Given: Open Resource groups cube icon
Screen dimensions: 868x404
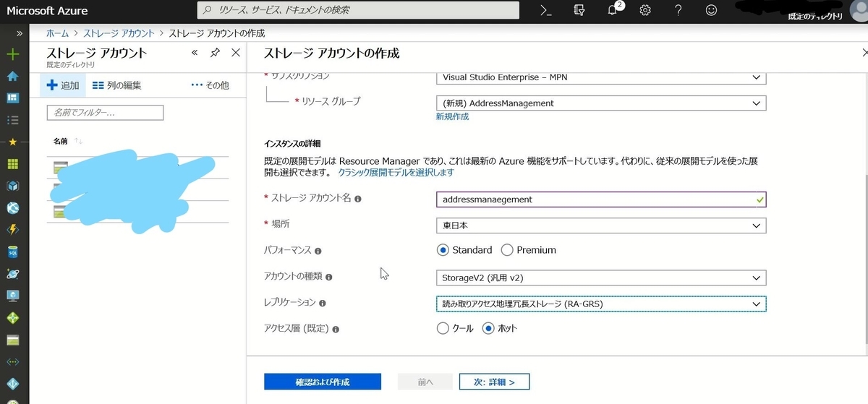Looking at the screenshot, I should (12, 186).
